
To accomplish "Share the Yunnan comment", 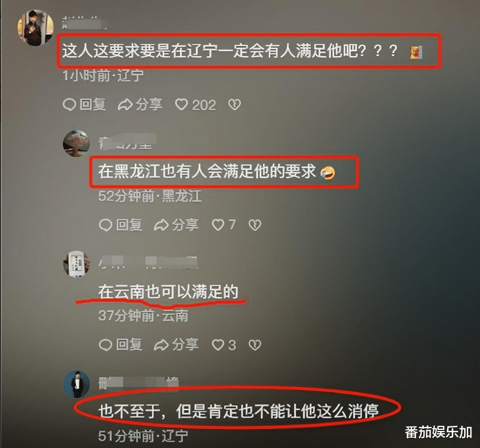I will coord(176,345).
